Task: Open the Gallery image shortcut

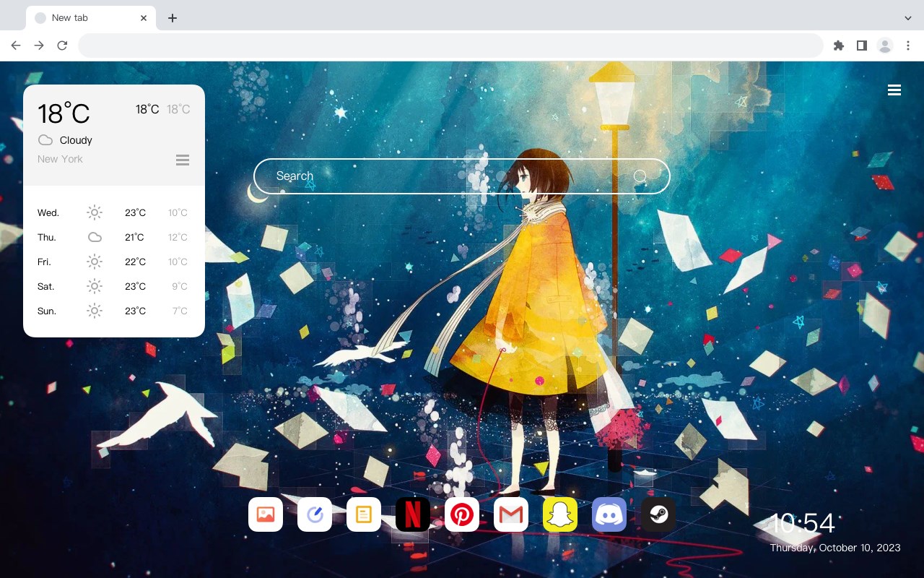Action: tap(266, 514)
